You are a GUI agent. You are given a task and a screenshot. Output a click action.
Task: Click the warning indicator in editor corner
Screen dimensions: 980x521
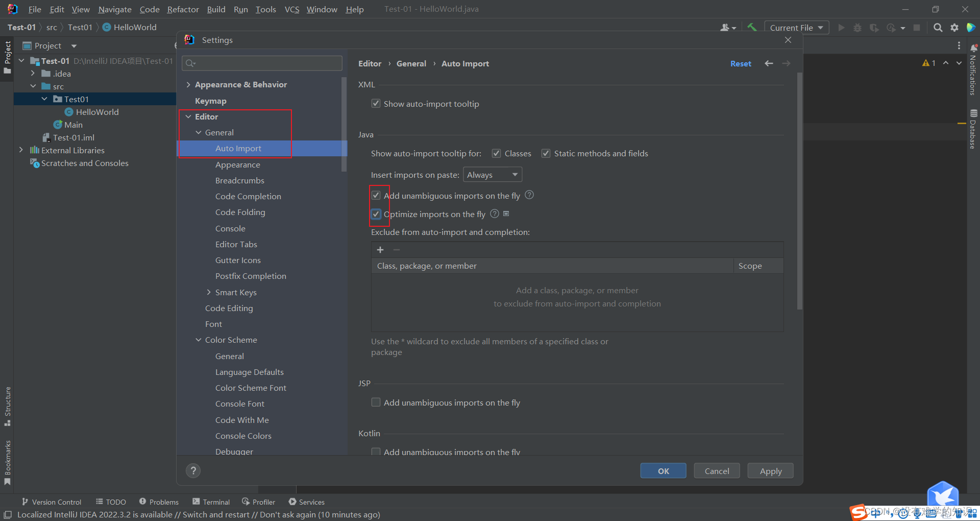pyautogui.click(x=928, y=63)
